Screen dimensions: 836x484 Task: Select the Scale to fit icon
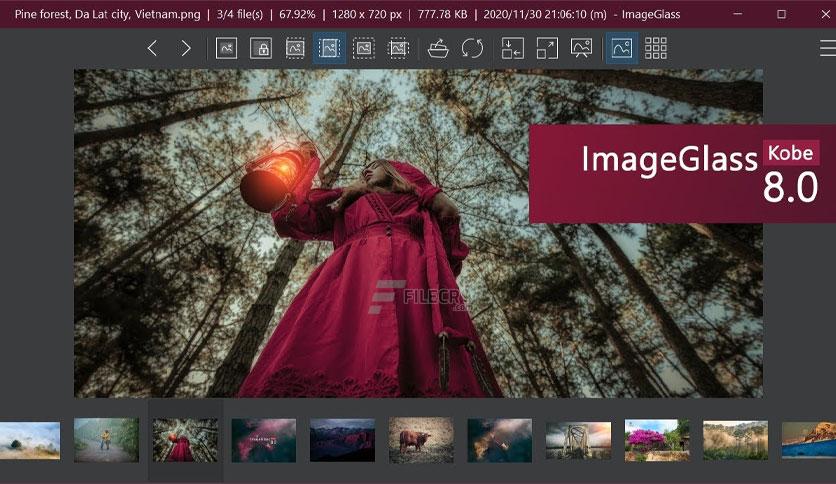point(364,49)
